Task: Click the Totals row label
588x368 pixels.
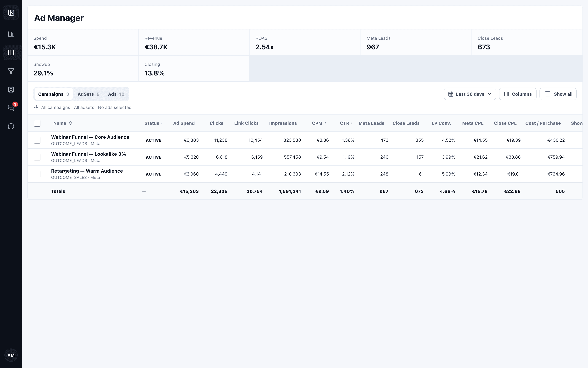Action: click(58, 191)
